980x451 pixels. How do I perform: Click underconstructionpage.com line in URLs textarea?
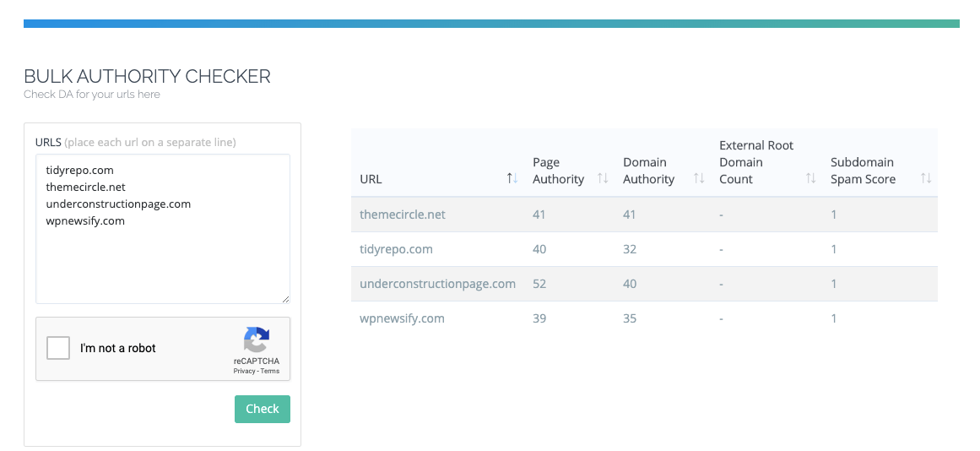(x=118, y=204)
